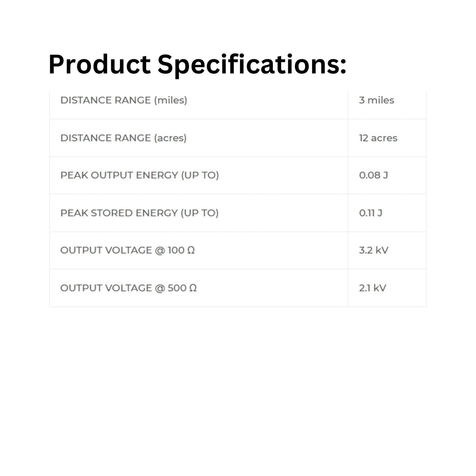Click the word "Product" in the heading
The height and width of the screenshot is (476, 476).
(x=99, y=64)
